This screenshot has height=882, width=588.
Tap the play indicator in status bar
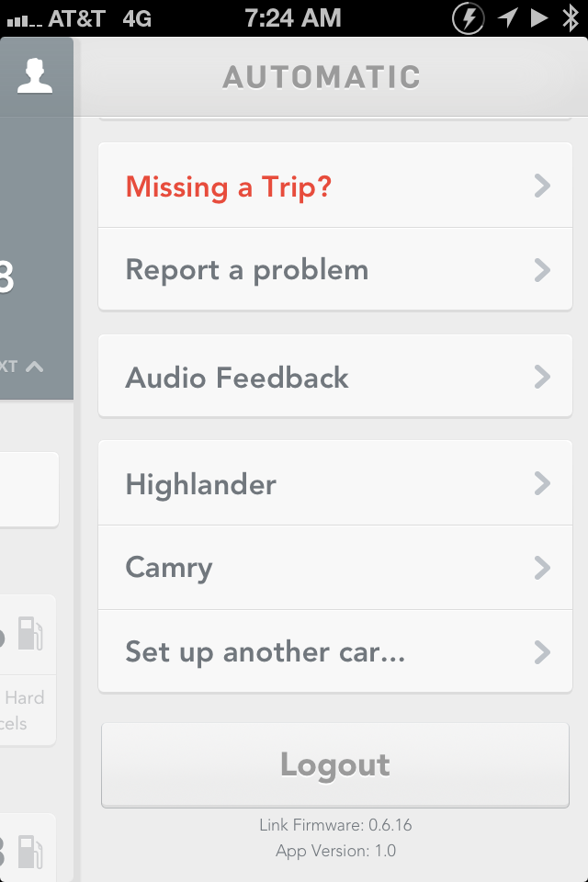click(x=539, y=18)
